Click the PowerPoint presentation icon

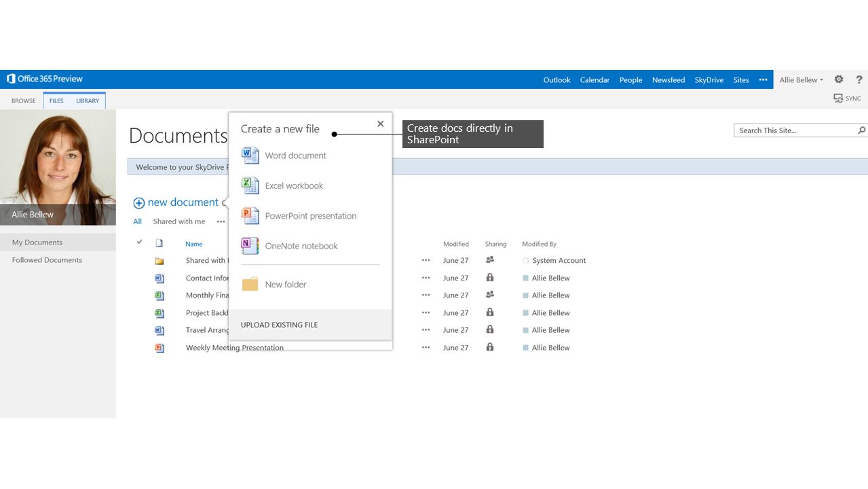[x=250, y=216]
